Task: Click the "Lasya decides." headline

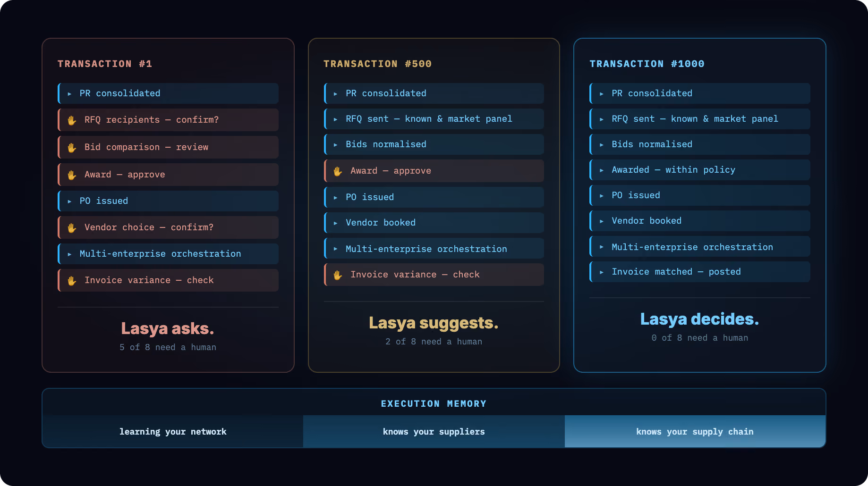Action: (x=699, y=319)
